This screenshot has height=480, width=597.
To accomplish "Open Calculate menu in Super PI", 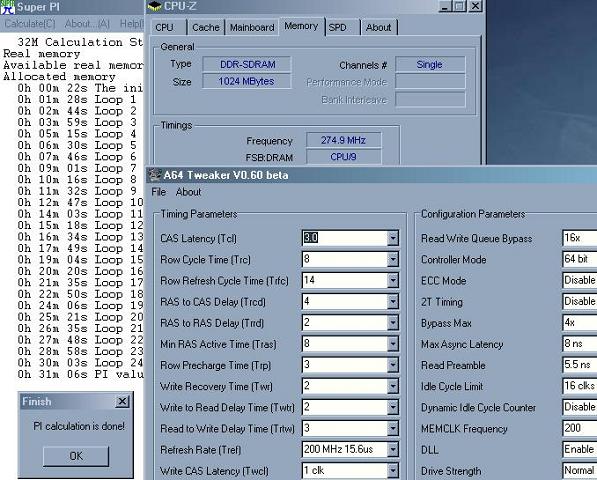I will point(30,24).
